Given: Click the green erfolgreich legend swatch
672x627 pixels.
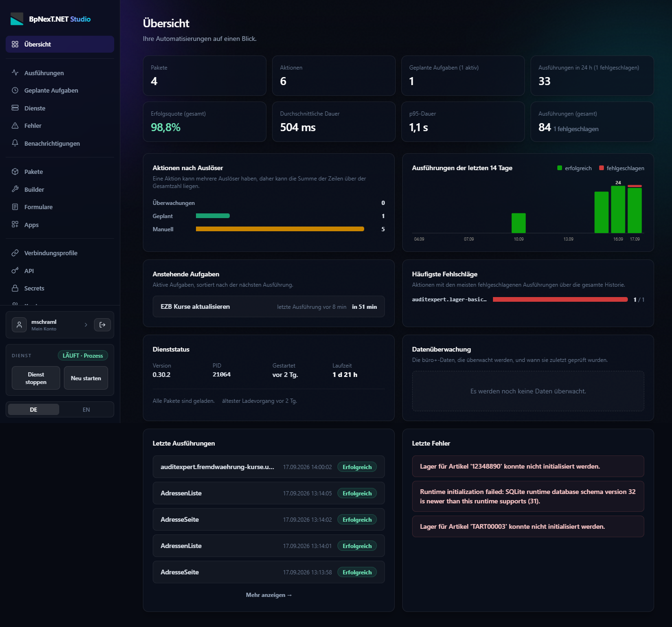Looking at the screenshot, I should (x=560, y=168).
